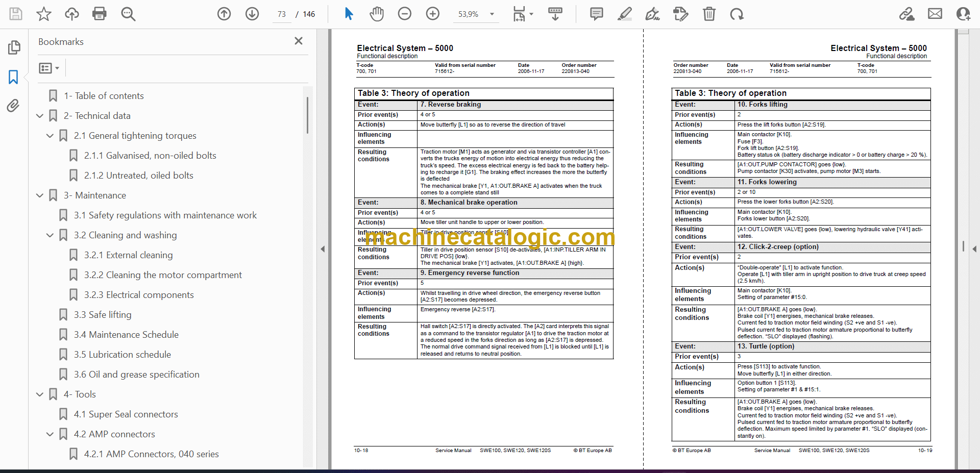The height and width of the screenshot is (473, 980).
Task: Add a sticky note comment
Action: tap(596, 14)
